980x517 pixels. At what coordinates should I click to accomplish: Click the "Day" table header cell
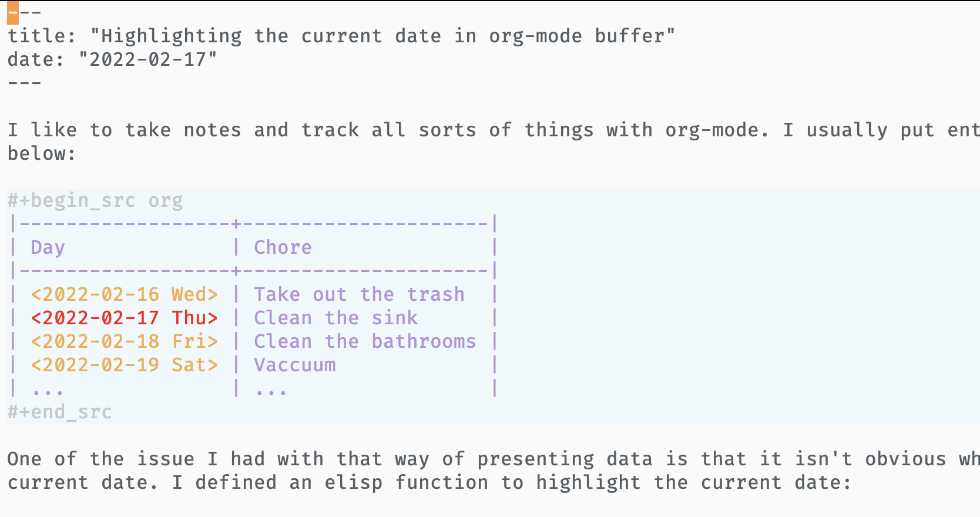(48, 247)
